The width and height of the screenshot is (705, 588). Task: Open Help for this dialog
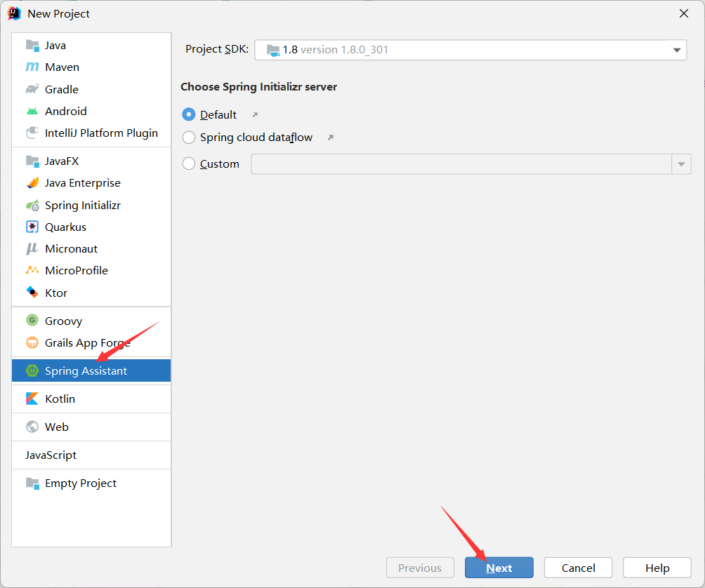(x=657, y=568)
